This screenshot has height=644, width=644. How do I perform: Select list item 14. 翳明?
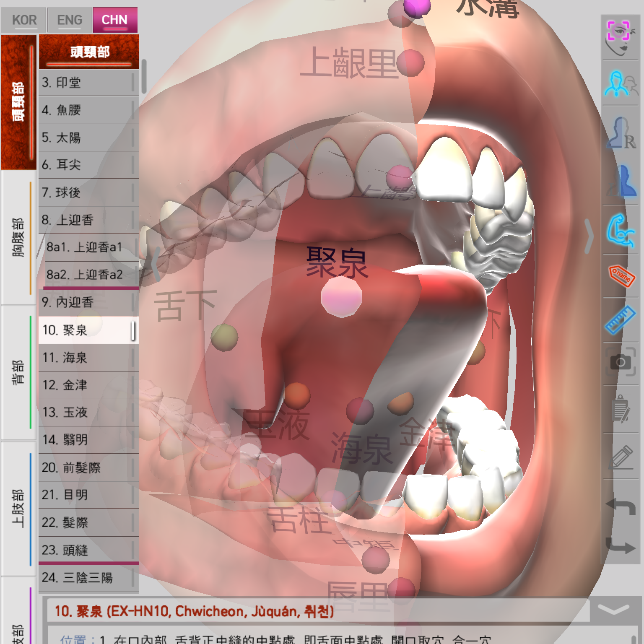tap(88, 440)
